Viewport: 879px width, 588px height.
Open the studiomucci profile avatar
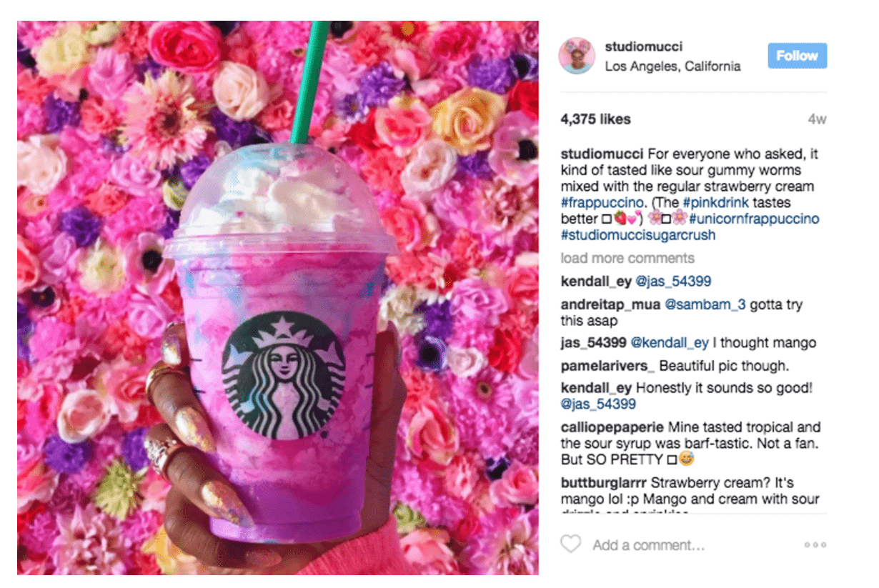click(577, 56)
